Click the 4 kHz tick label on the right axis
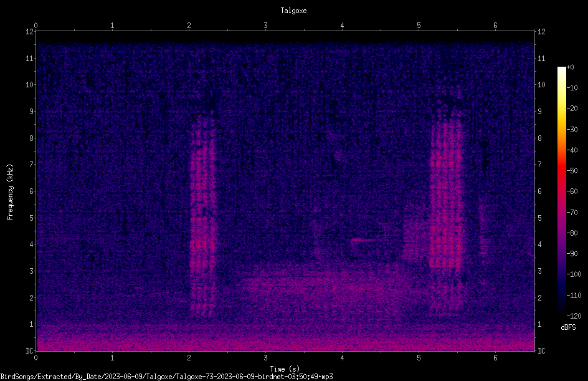The image size is (588, 381). pos(539,244)
